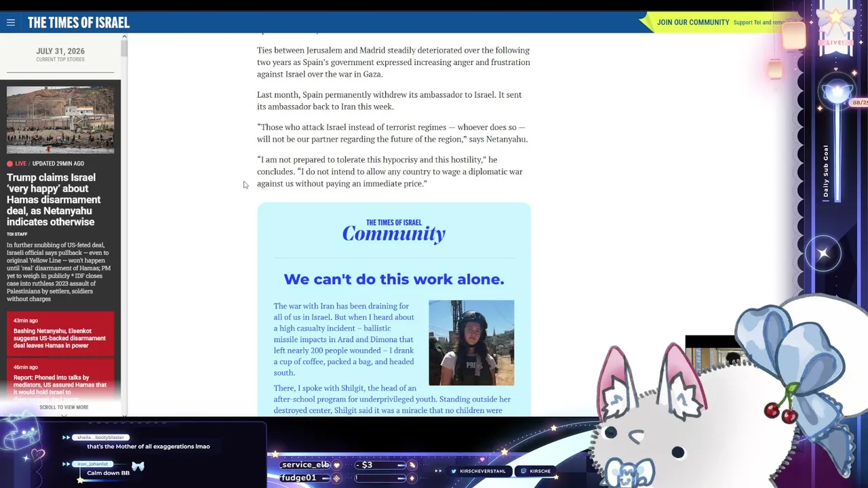Click the reporter photo in the Community box
868x488 pixels.
471,343
